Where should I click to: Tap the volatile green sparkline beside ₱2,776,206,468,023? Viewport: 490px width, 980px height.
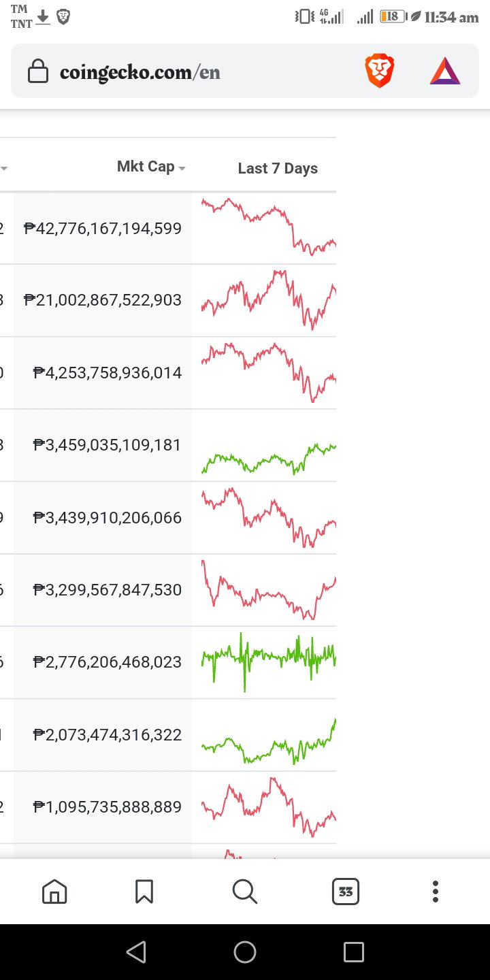pos(269,659)
